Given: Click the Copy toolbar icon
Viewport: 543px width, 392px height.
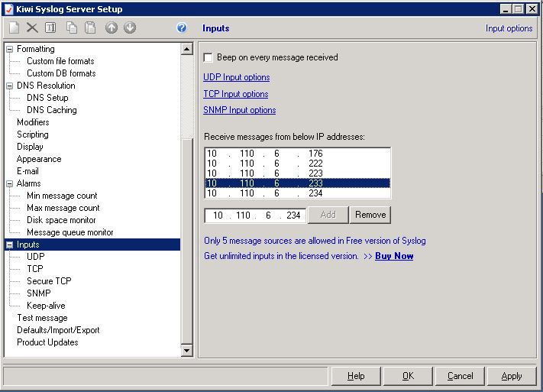Looking at the screenshot, I should 72,28.
